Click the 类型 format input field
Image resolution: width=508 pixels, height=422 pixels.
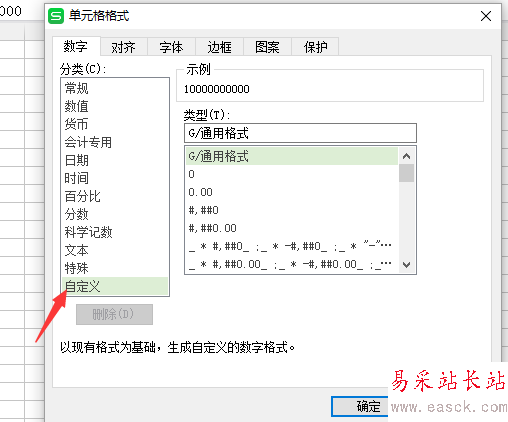(300, 133)
